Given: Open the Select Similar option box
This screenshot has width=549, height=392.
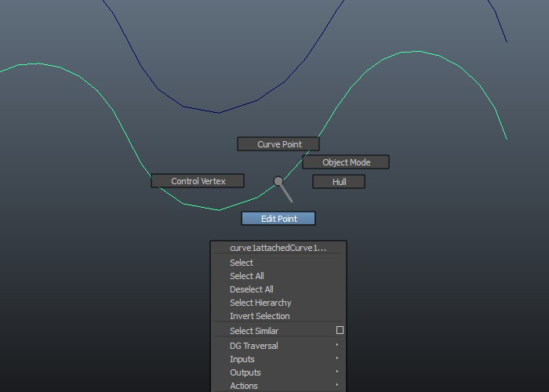Looking at the screenshot, I should (x=340, y=330).
